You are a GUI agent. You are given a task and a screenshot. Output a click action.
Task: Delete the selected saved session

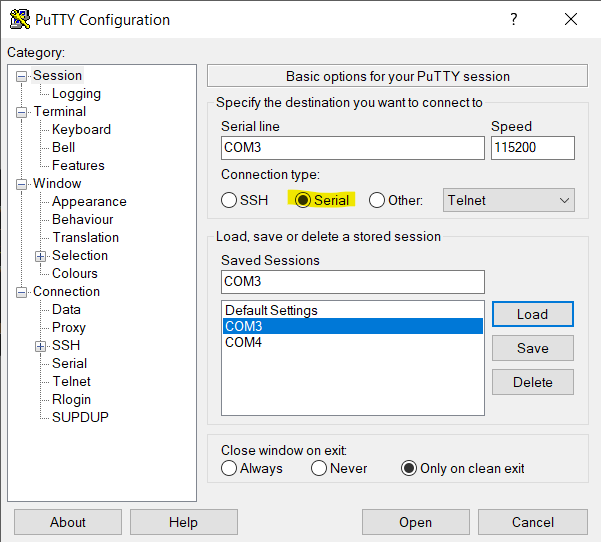click(532, 382)
